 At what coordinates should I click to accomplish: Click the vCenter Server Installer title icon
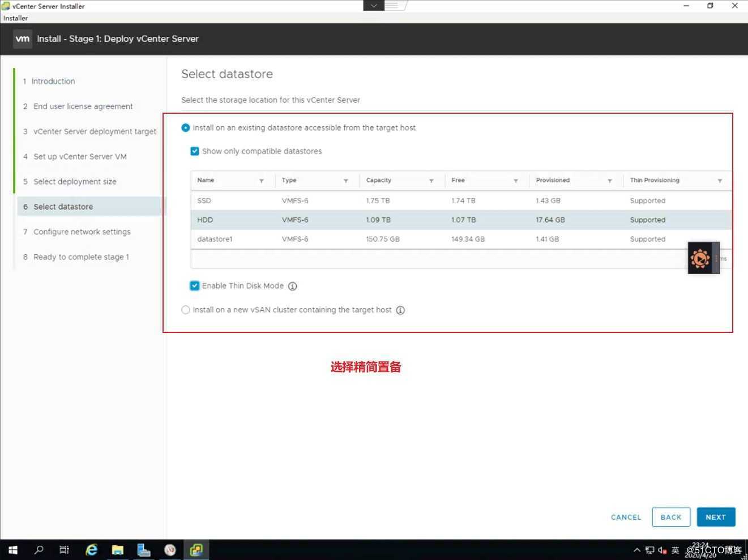[6, 6]
